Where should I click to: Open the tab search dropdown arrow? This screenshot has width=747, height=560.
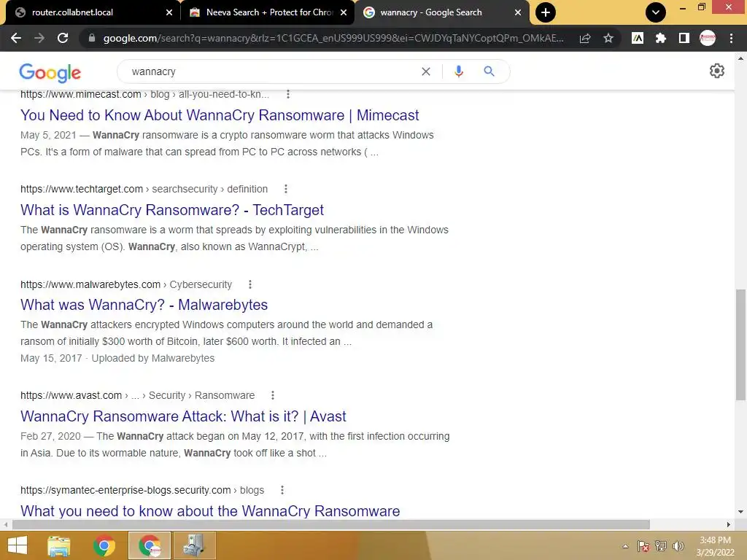656,12
